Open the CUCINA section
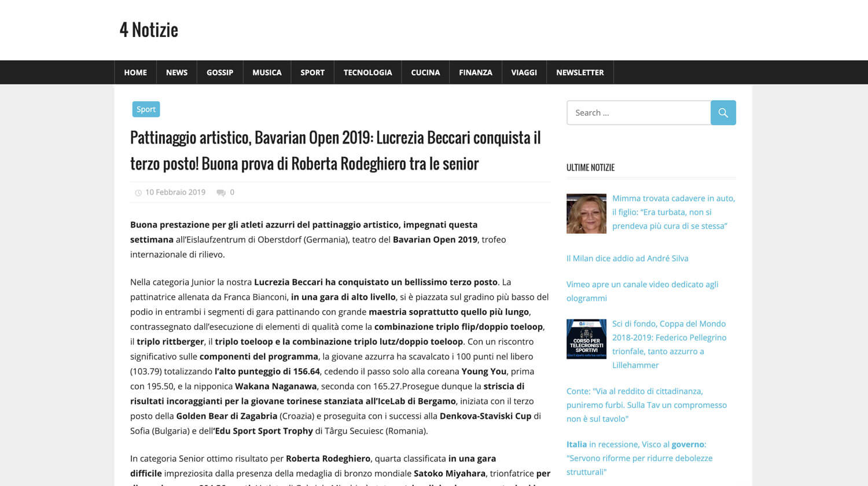Viewport: 868px width, 486px height. [425, 72]
